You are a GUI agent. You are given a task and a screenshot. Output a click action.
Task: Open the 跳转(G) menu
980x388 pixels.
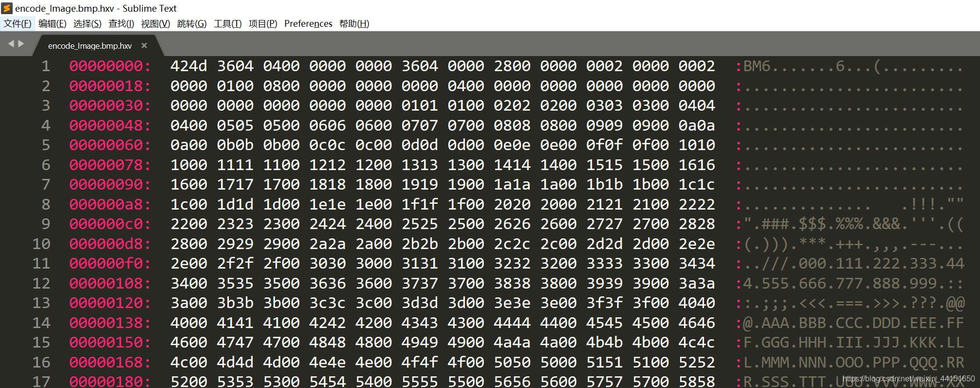192,23
